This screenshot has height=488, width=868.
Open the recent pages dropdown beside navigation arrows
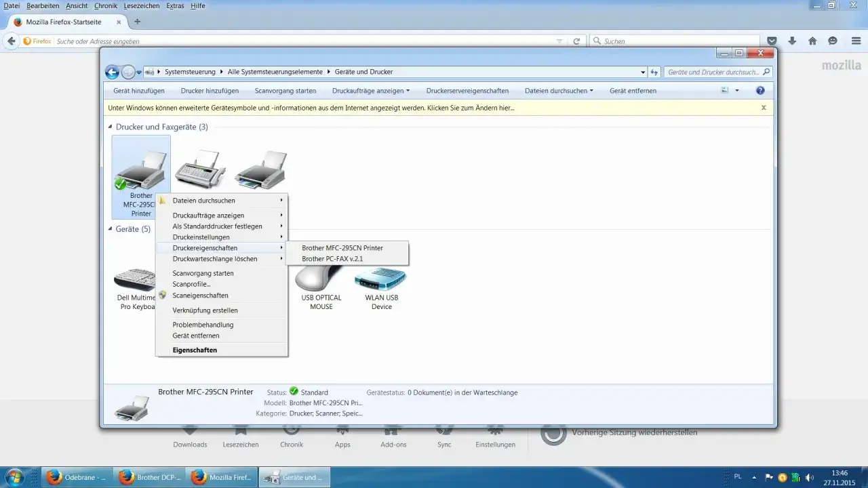pos(139,72)
